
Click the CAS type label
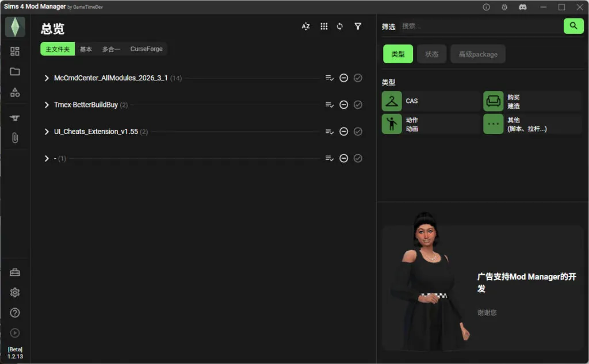click(x=412, y=101)
